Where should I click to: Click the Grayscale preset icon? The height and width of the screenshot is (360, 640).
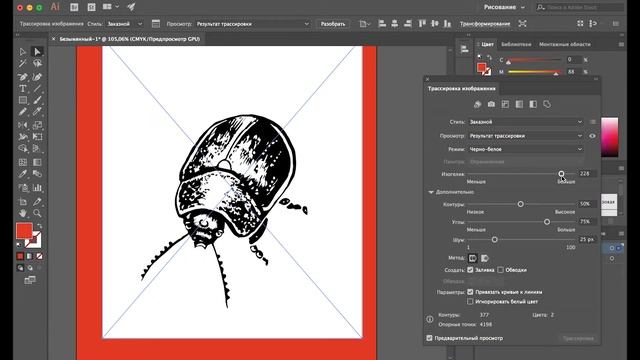coord(519,104)
